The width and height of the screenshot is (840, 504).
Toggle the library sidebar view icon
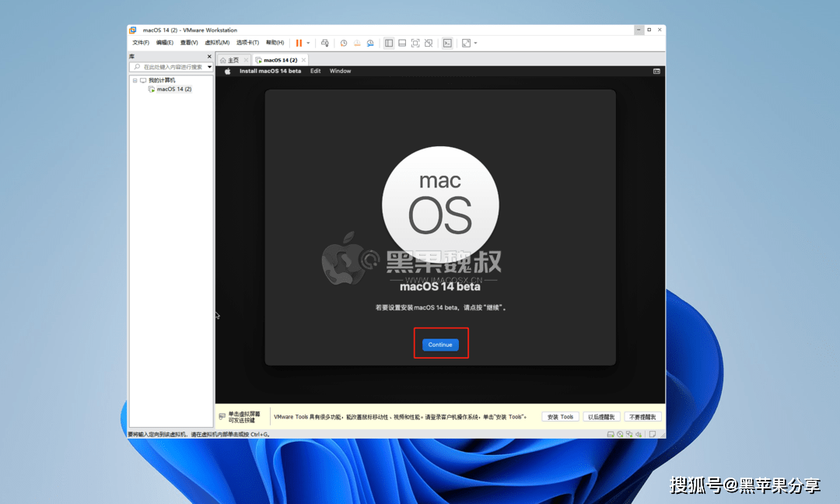tap(389, 43)
